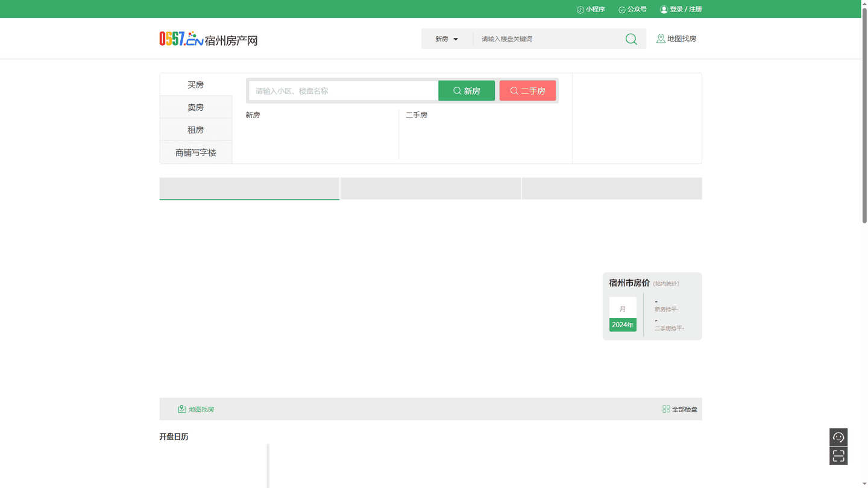
Task: Click the 新房 heading below search box
Action: pos(253,115)
